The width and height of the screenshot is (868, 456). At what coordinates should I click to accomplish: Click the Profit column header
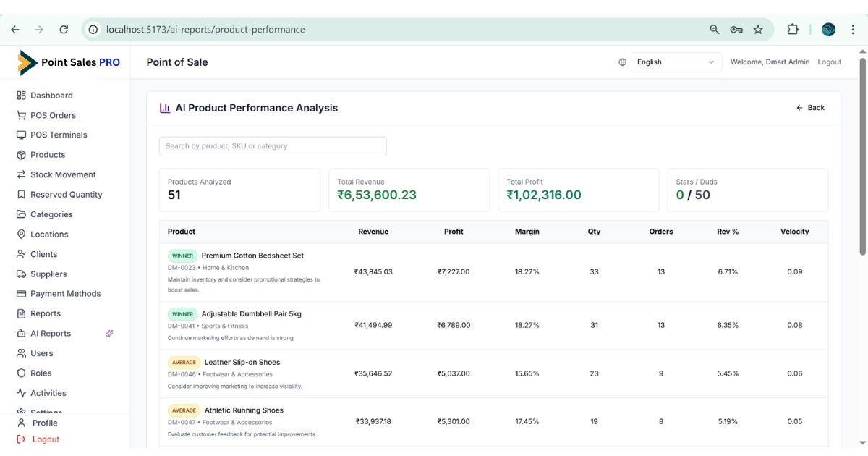click(x=454, y=232)
